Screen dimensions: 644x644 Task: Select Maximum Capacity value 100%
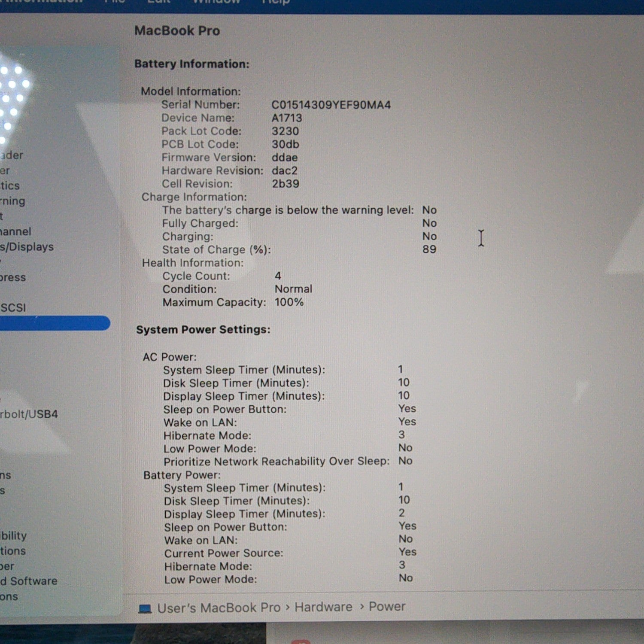pyautogui.click(x=289, y=302)
